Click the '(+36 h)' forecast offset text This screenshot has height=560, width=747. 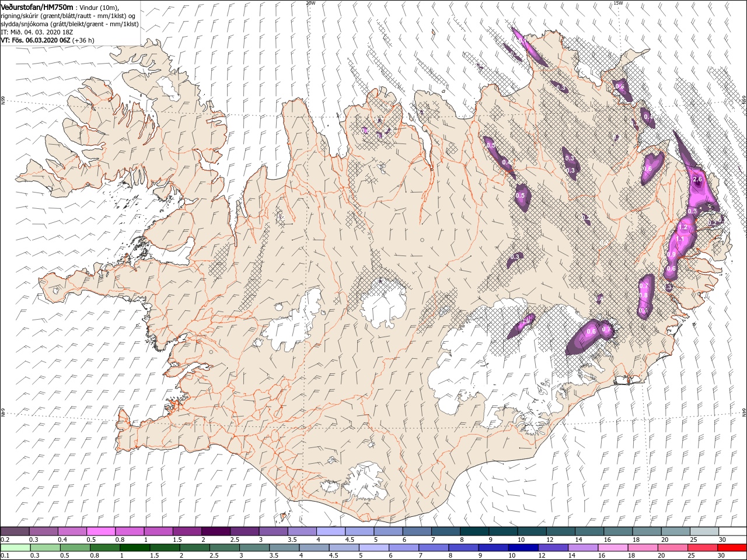coord(83,40)
